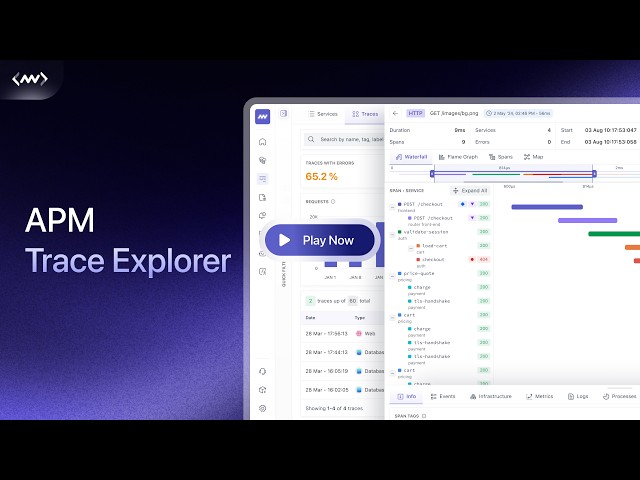
Task: Click the headset support icon in the sidebar
Action: [262, 371]
